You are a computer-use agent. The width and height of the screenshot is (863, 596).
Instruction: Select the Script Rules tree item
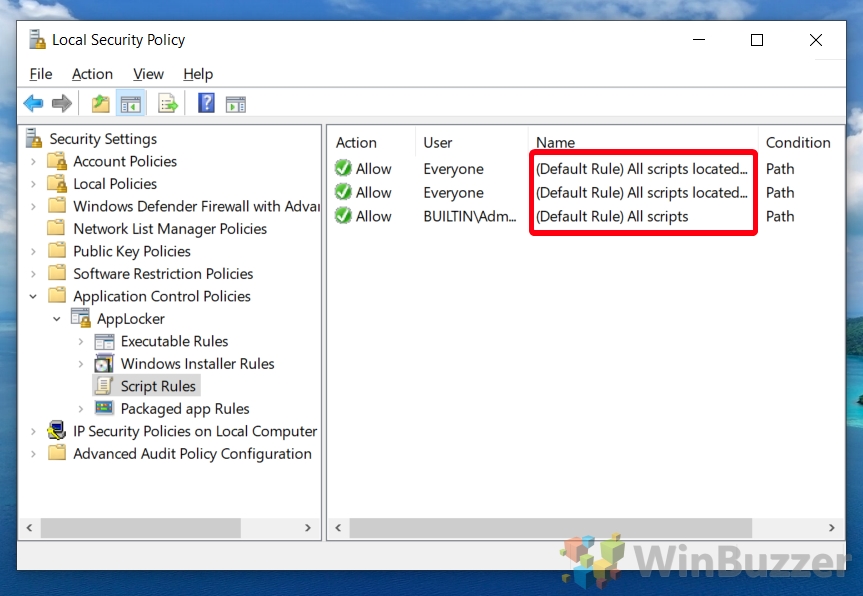coord(158,386)
